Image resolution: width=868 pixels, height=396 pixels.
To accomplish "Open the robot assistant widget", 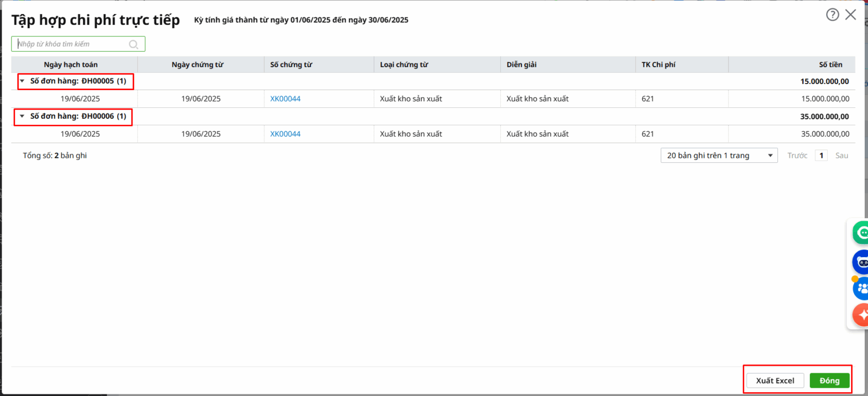I will 861,263.
